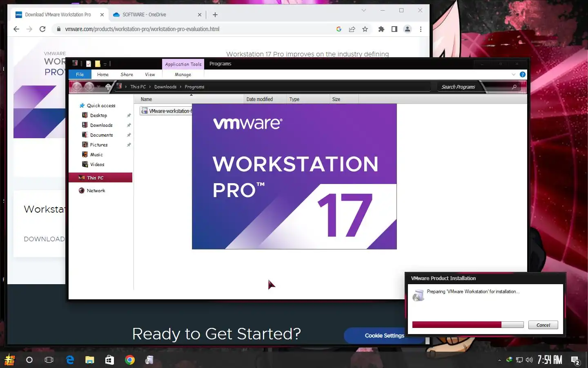Open the Windows Start button
The height and width of the screenshot is (368, 588).
pos(10,360)
